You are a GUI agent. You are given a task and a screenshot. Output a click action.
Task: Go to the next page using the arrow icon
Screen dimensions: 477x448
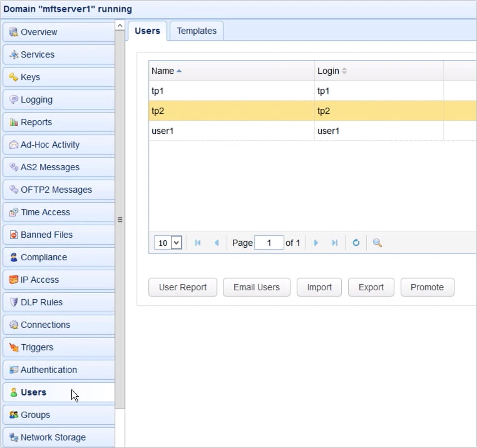pos(316,243)
